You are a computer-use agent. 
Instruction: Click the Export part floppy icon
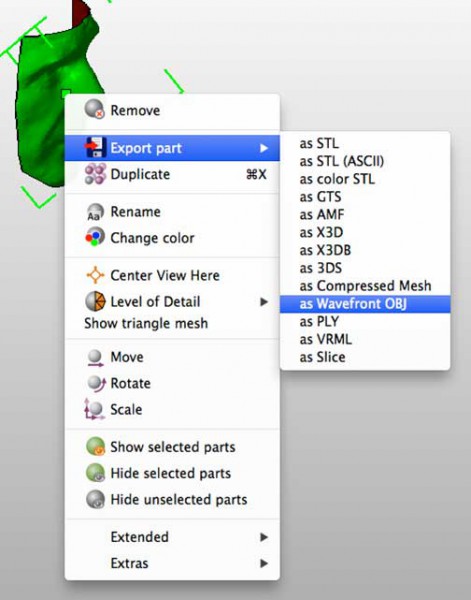tap(95, 148)
